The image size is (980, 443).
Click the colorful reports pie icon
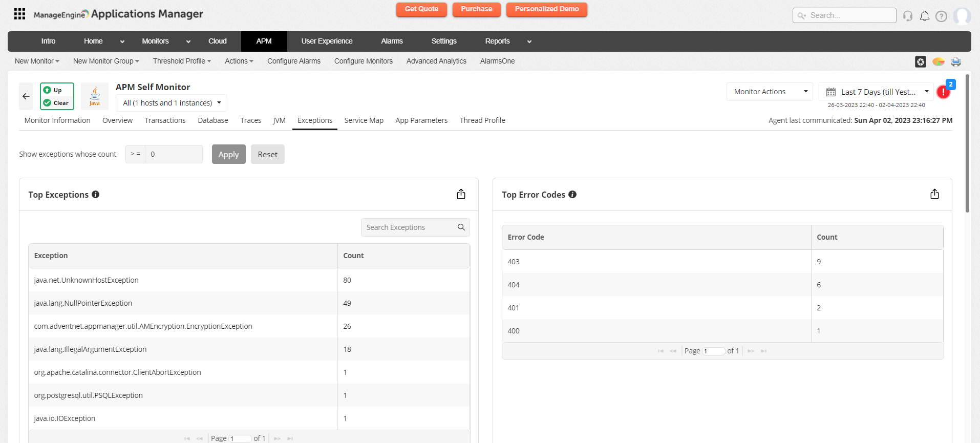point(939,61)
